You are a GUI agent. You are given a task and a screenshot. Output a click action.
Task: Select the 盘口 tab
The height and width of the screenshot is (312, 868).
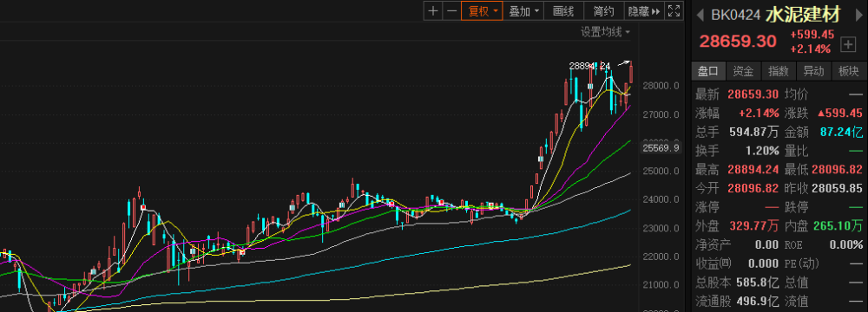[708, 71]
